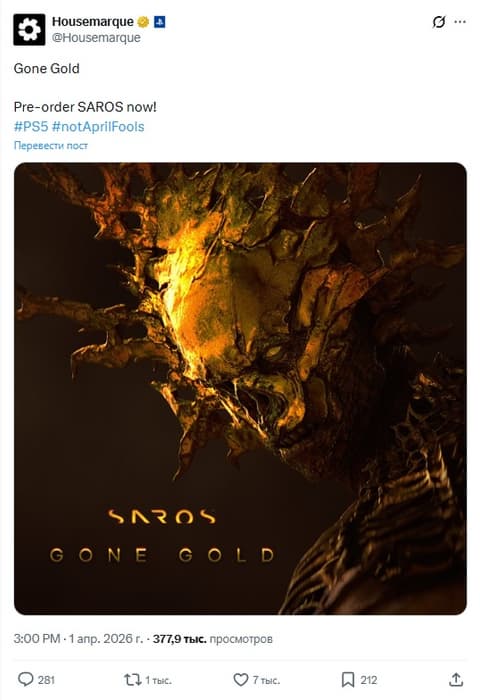Click the 281 replies count
The image size is (480, 700).
(46, 680)
